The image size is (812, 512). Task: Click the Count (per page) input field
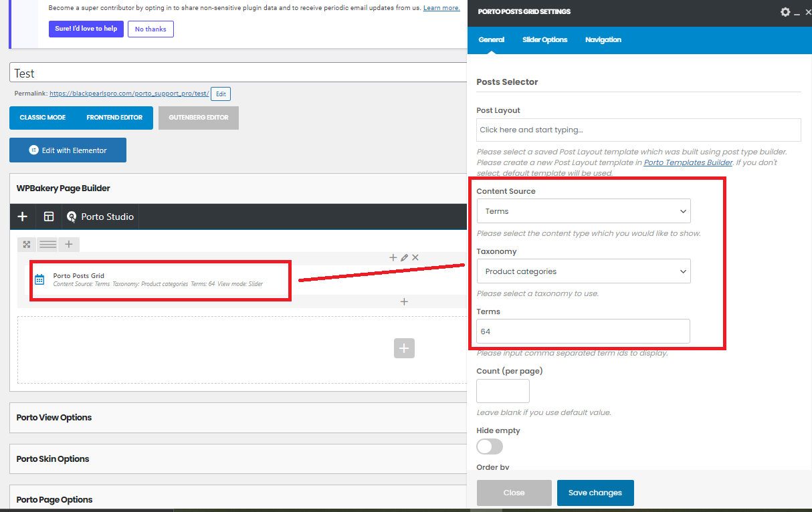click(503, 391)
